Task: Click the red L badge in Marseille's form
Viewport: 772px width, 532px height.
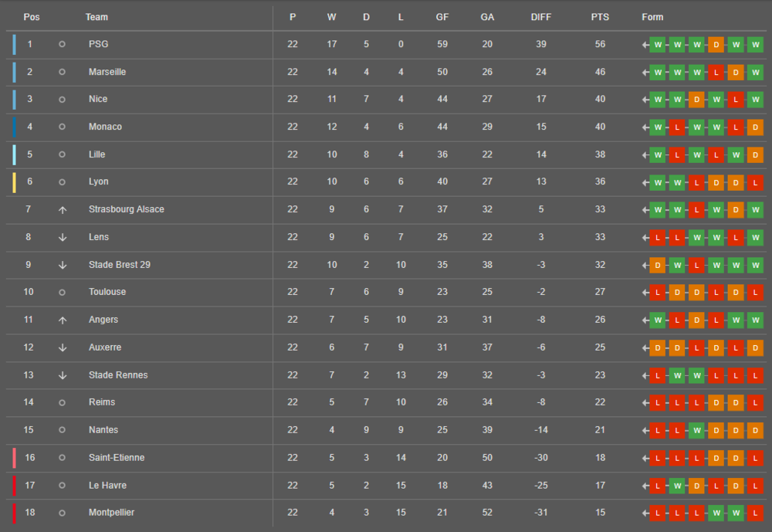Action: tap(716, 72)
